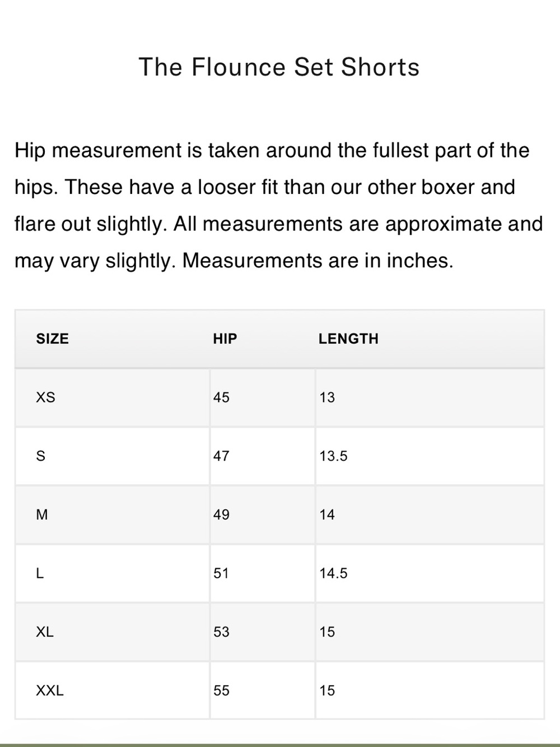
Task: Click length value 14 in M row
Action: [x=327, y=514]
